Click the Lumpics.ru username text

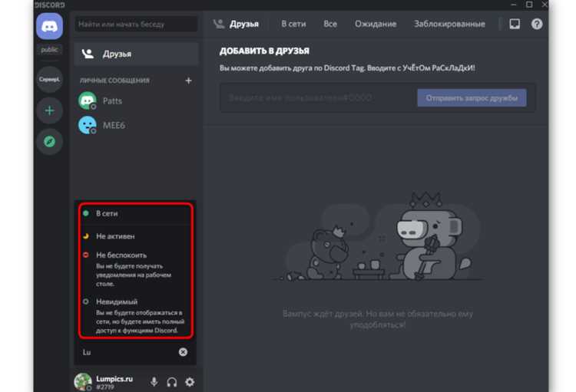tap(114, 379)
